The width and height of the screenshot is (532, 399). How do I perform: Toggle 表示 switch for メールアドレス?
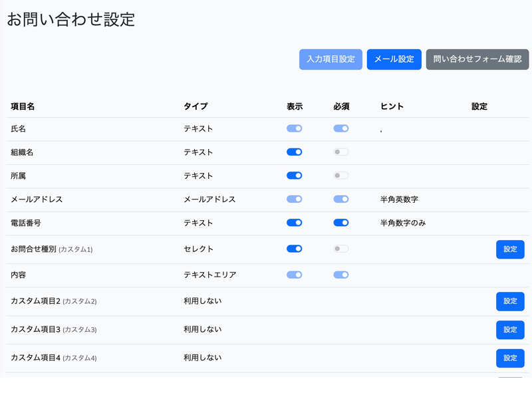294,199
